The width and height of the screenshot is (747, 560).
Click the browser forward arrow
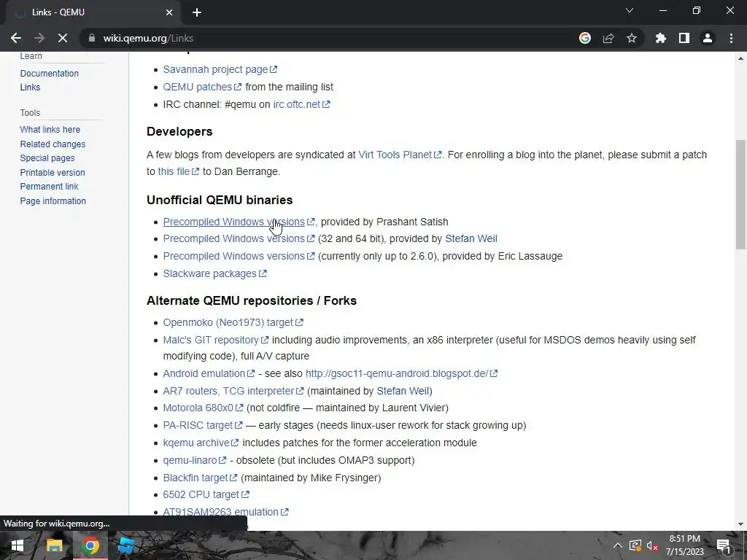click(x=39, y=38)
